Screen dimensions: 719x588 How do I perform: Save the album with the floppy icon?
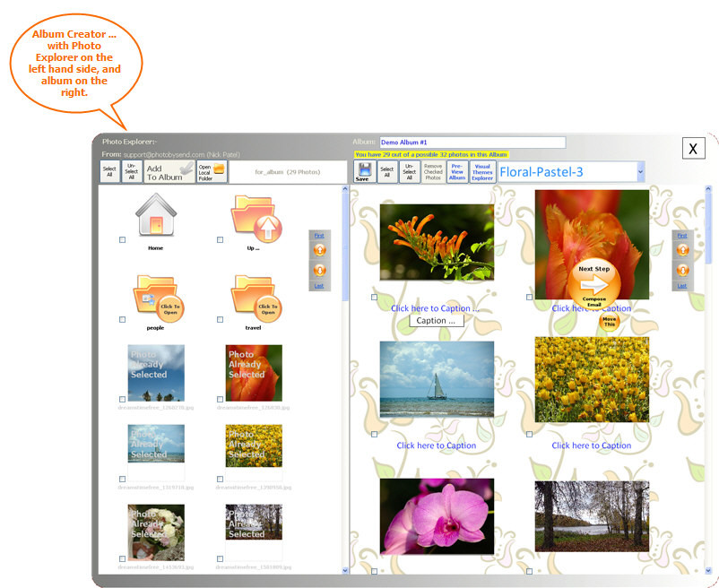click(365, 172)
